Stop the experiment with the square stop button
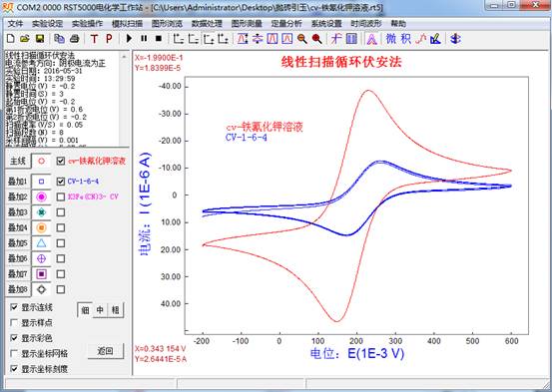The width and height of the screenshot is (552, 392). click(159, 38)
